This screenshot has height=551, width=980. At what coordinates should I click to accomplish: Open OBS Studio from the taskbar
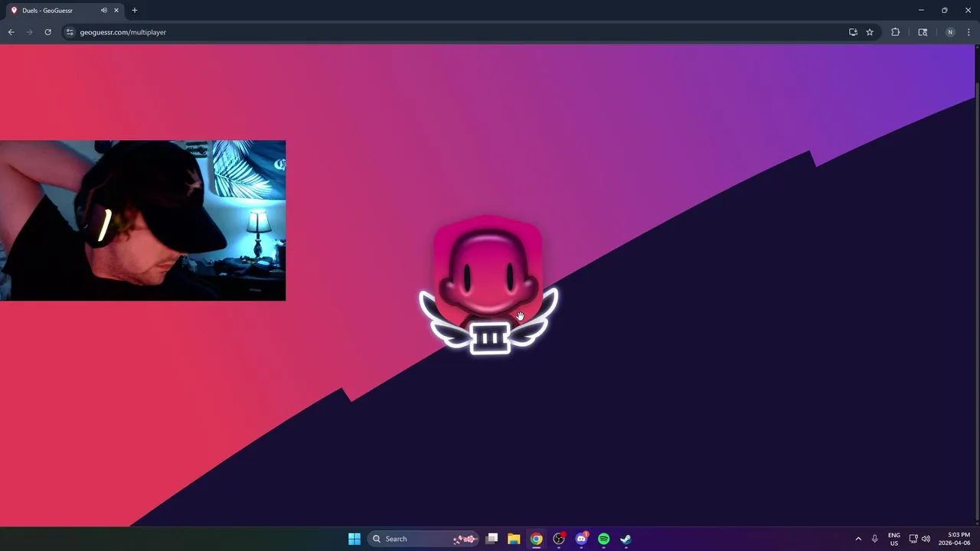[x=559, y=539]
